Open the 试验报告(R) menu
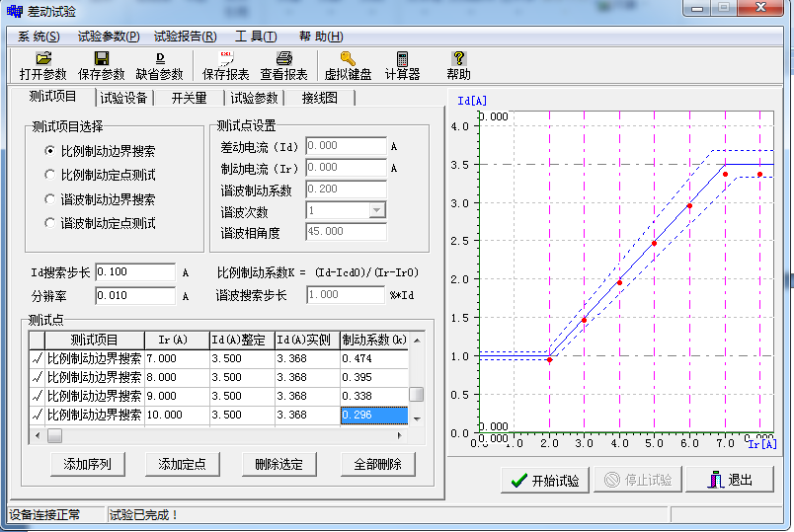The image size is (794, 532). pos(184,37)
